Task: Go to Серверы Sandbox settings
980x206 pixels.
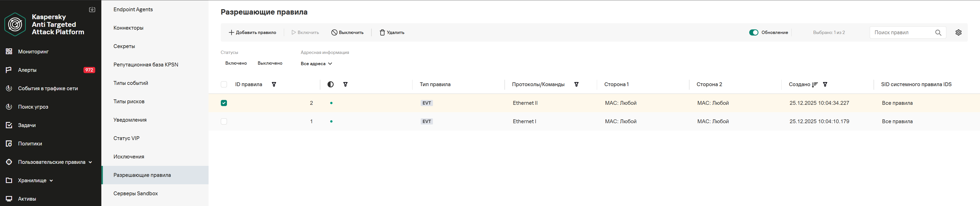Action: pos(136,193)
